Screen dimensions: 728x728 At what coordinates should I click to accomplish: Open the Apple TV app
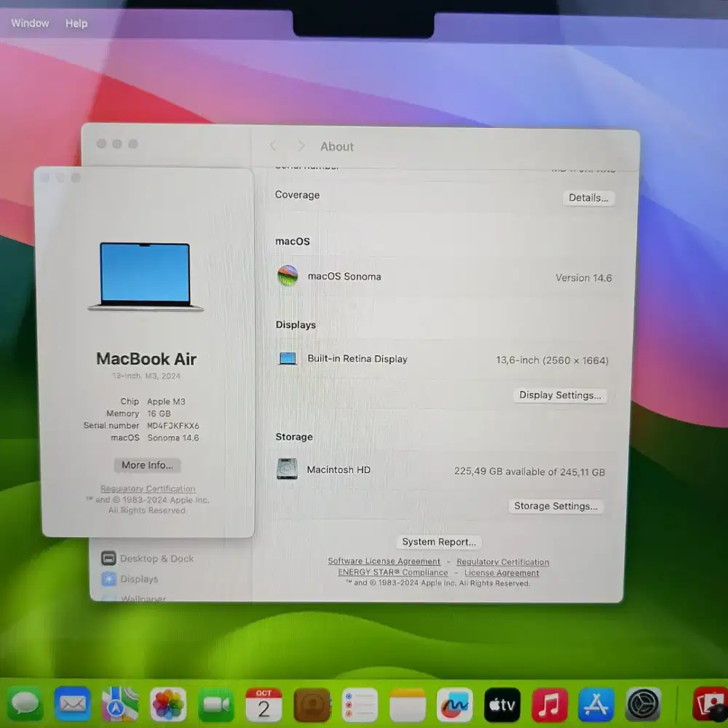502,705
